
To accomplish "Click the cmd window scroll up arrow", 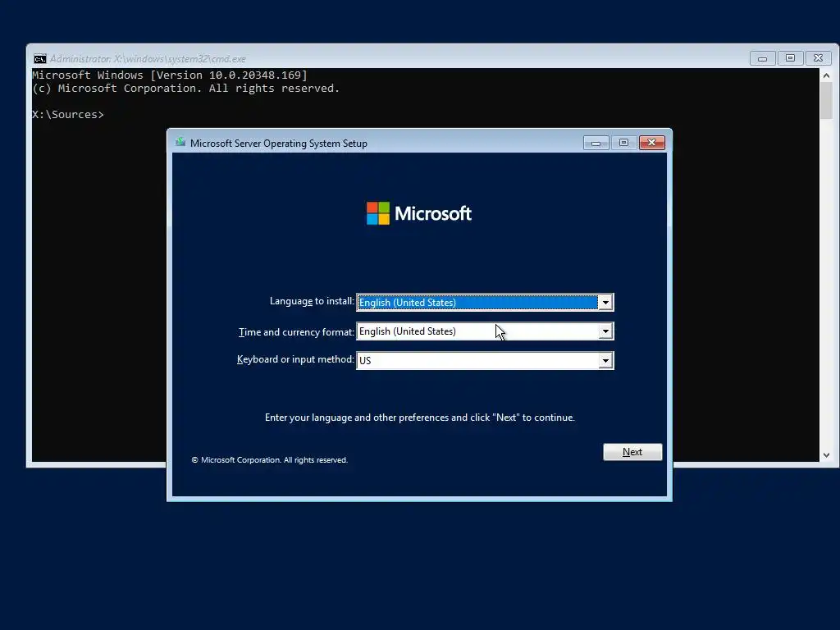I will (826, 75).
